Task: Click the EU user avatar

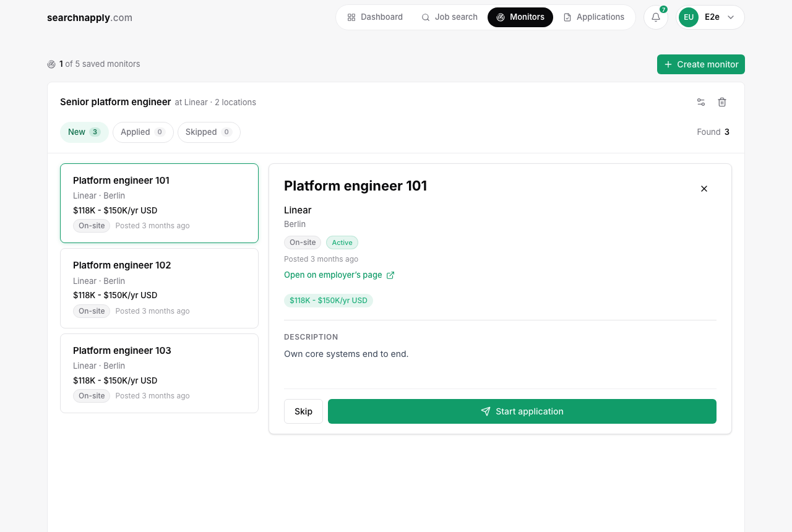Action: [x=689, y=17]
